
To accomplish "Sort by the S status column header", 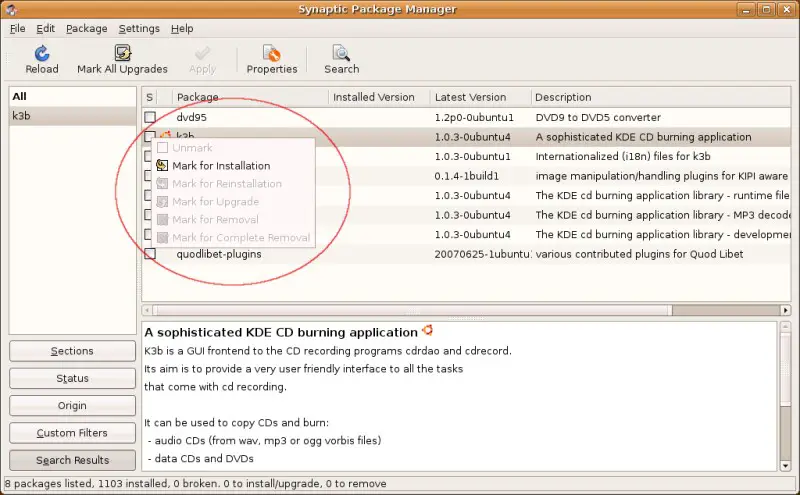I will pyautogui.click(x=149, y=97).
